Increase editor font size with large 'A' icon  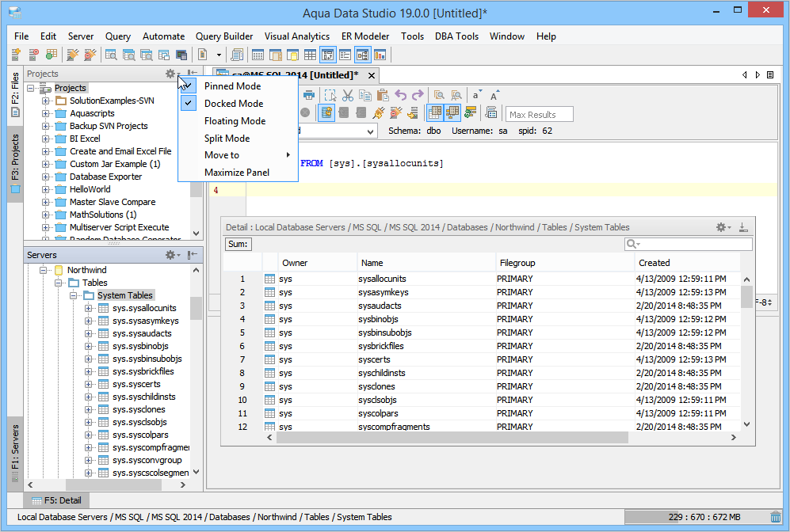point(494,95)
